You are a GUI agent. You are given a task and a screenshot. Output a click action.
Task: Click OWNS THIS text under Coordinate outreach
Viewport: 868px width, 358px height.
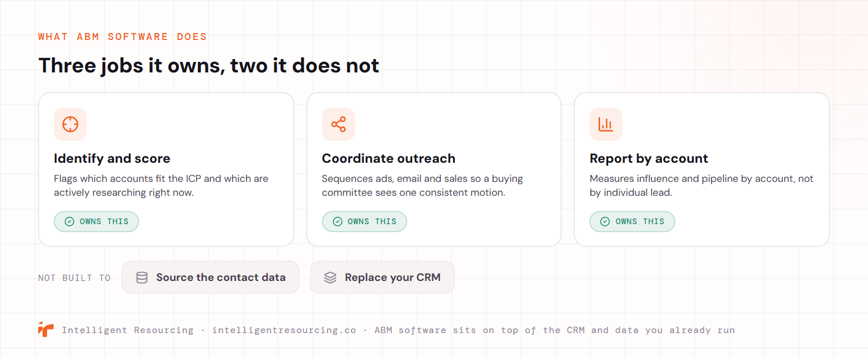tap(372, 221)
